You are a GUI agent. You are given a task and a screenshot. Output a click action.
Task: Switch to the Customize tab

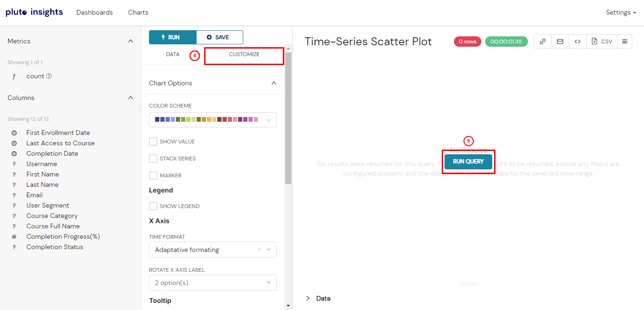click(x=244, y=54)
